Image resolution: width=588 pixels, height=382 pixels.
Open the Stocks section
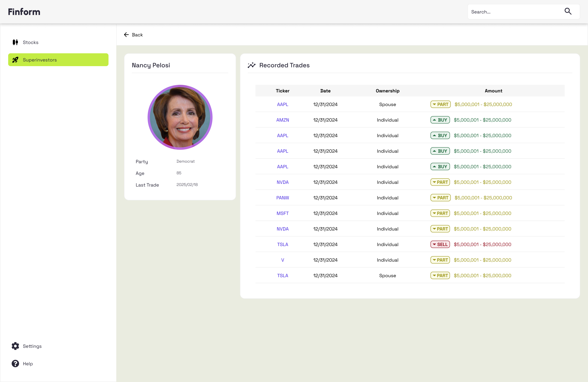point(58,42)
